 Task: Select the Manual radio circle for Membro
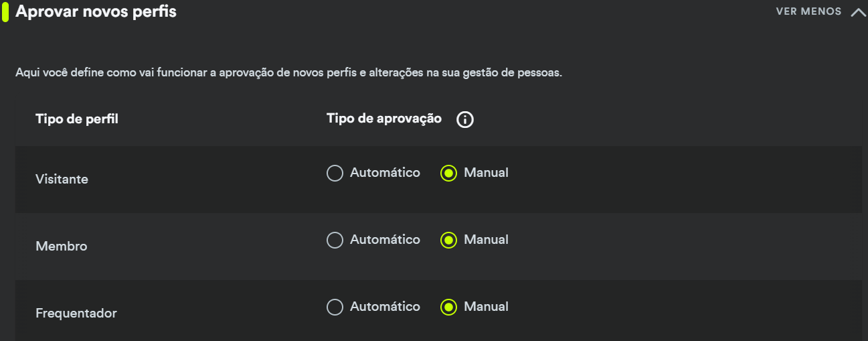pyautogui.click(x=448, y=241)
